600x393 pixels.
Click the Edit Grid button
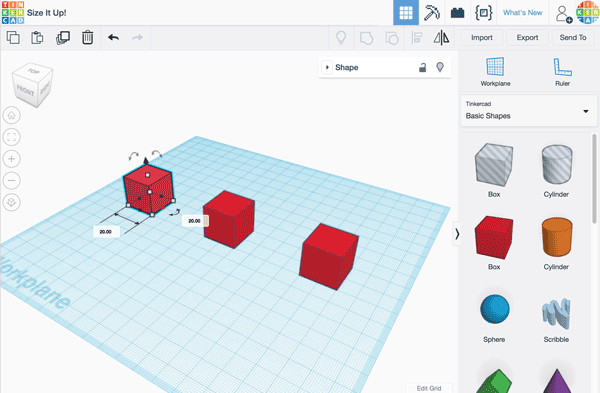pos(429,388)
